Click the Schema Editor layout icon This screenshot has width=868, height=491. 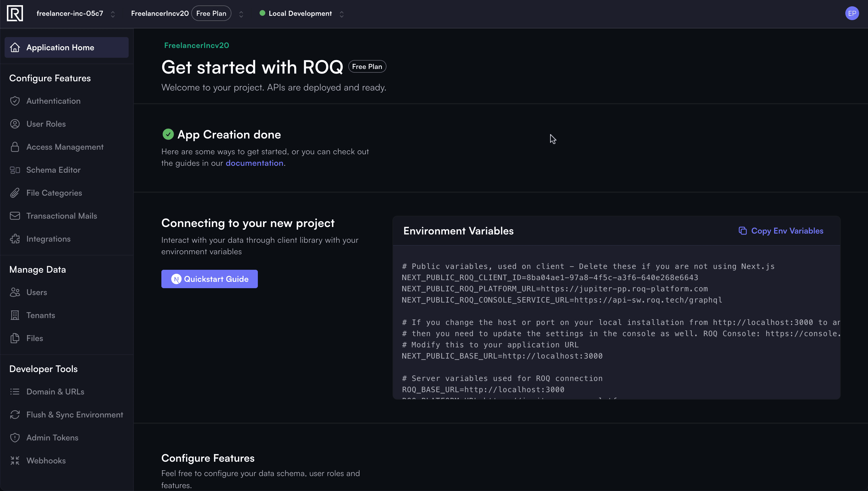(15, 170)
